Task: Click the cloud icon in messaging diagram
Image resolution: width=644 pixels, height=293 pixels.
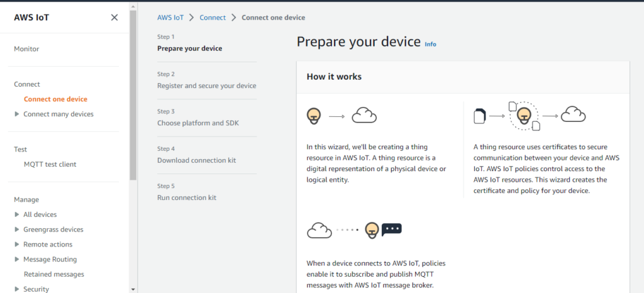Action: [319, 230]
